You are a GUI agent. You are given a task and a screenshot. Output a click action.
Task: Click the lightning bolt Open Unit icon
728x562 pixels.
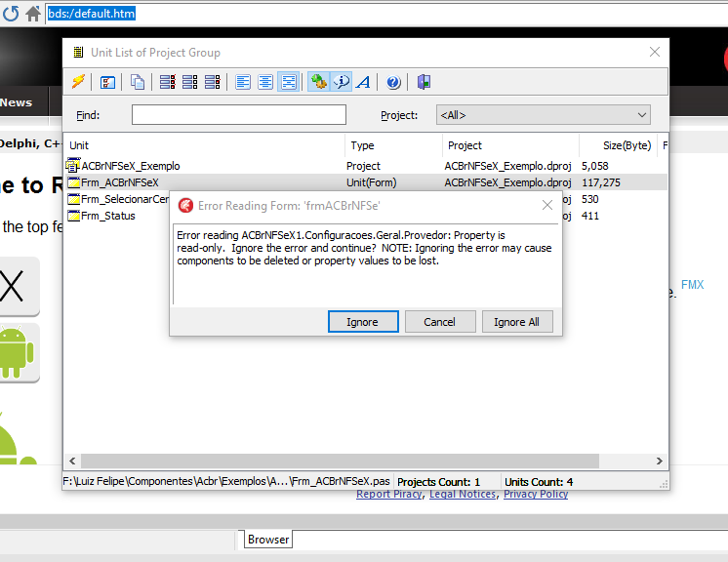(x=78, y=82)
